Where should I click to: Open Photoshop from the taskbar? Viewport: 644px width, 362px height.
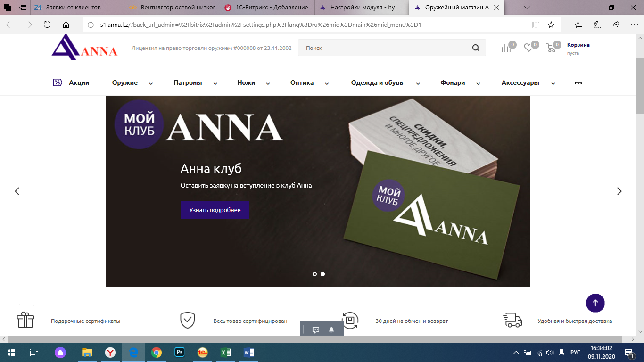click(180, 352)
